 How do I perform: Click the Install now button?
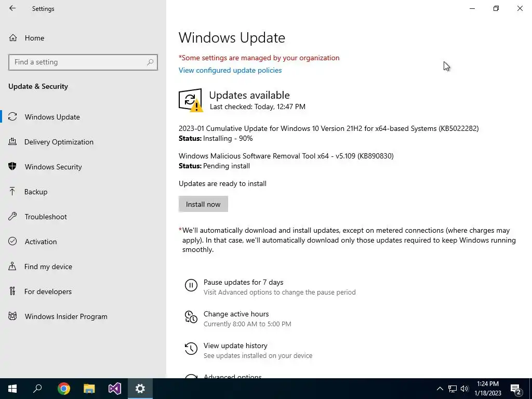(x=203, y=204)
